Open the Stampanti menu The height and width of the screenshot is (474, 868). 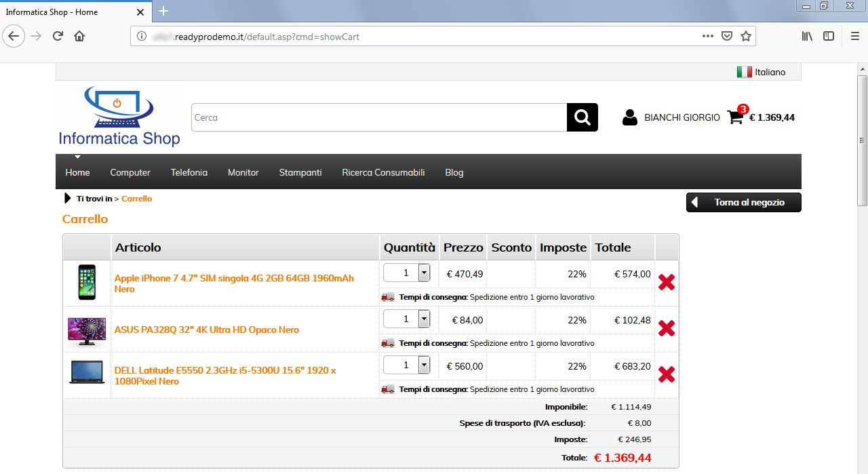click(x=300, y=172)
